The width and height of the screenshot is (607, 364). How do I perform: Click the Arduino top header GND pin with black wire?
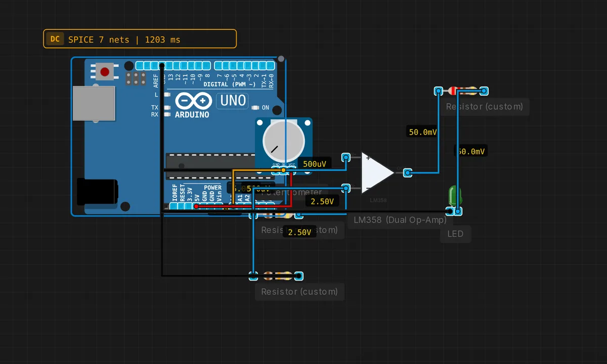coord(162,66)
